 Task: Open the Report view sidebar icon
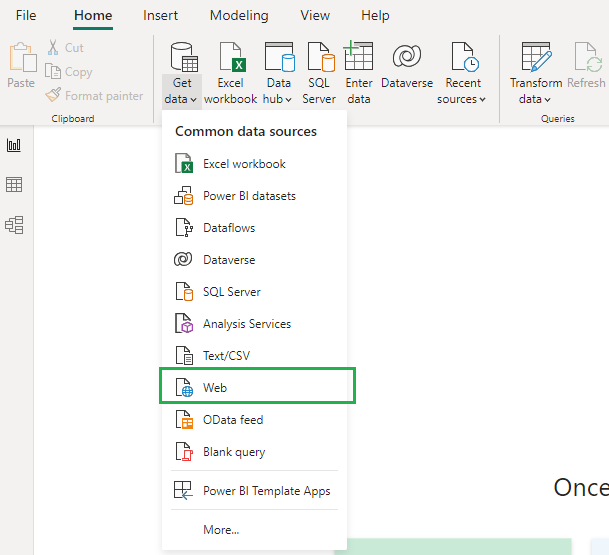pyautogui.click(x=14, y=145)
